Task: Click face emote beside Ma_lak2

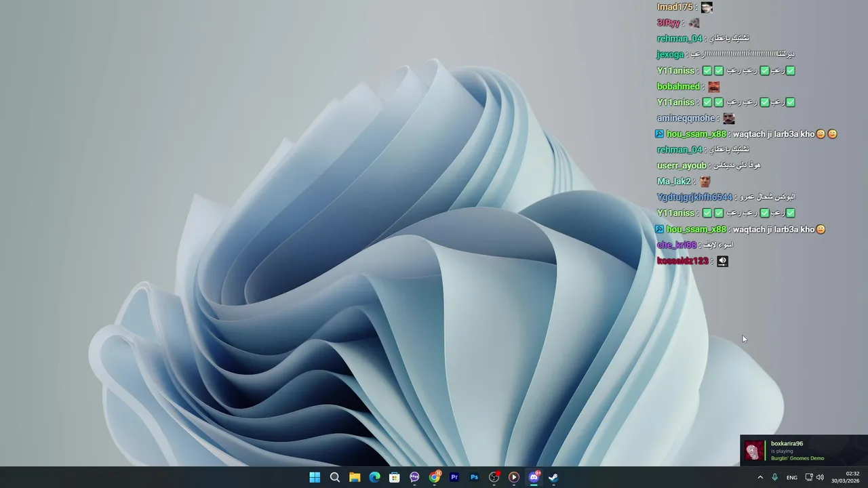Action: point(705,182)
